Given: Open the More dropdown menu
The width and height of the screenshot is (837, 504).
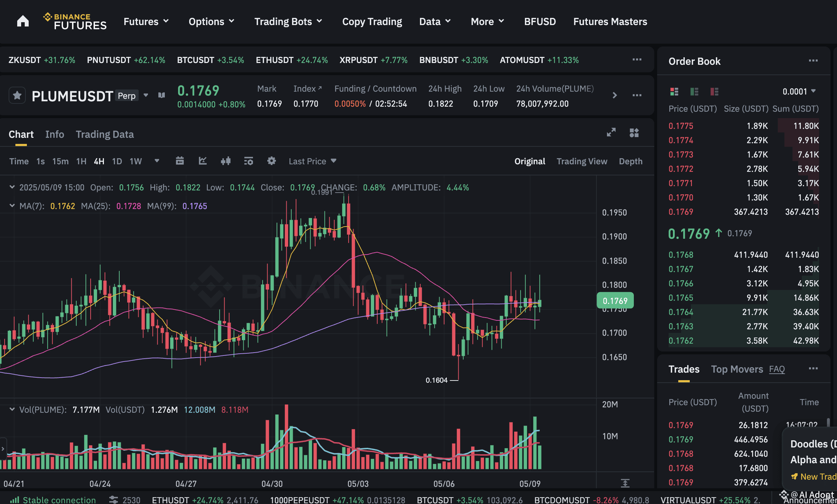Looking at the screenshot, I should click(x=488, y=21).
